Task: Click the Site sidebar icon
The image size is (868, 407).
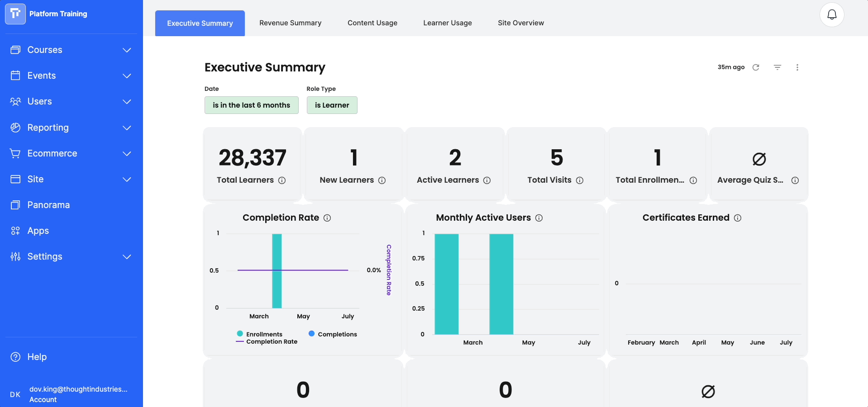Action: click(x=15, y=179)
